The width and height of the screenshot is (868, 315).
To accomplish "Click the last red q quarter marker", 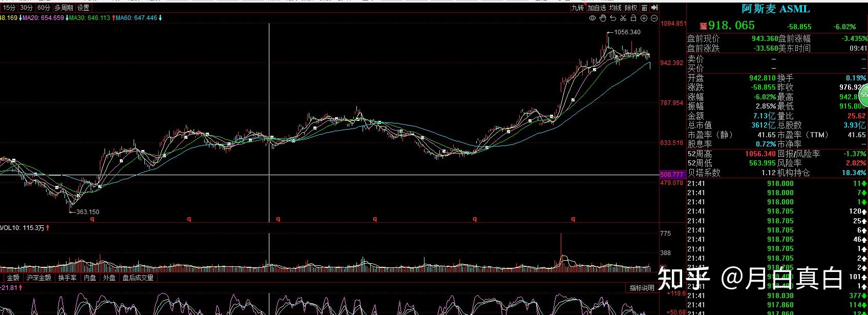I will (573, 219).
